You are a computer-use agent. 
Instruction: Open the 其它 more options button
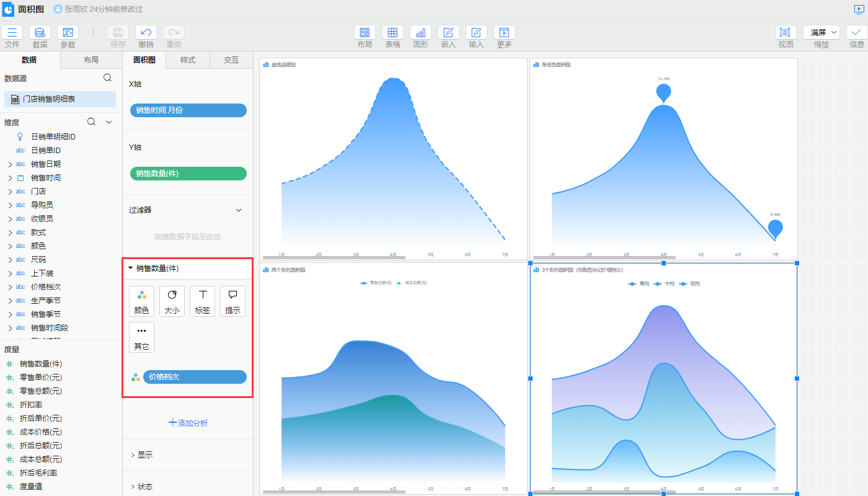[x=141, y=337]
